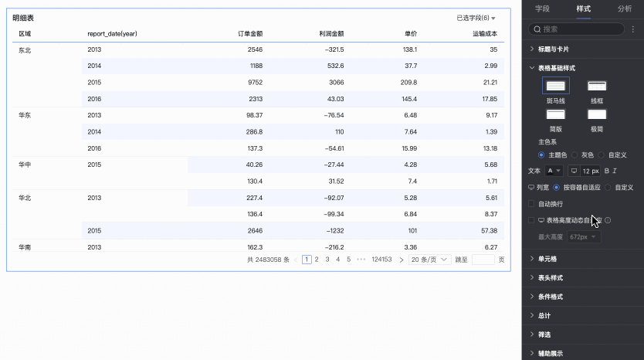Go to last page 124153
The height and width of the screenshot is (360, 644).
coord(381,260)
